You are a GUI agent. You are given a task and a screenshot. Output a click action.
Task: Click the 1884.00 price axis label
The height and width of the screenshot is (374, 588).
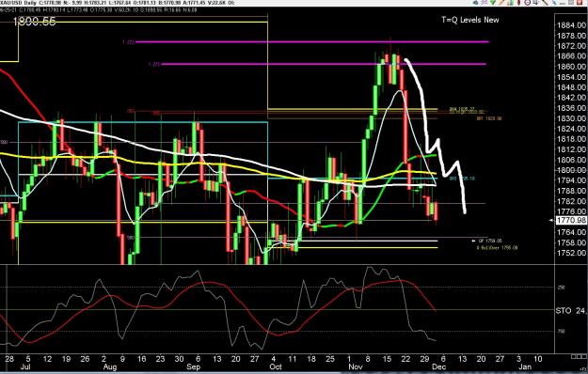[x=571, y=25]
